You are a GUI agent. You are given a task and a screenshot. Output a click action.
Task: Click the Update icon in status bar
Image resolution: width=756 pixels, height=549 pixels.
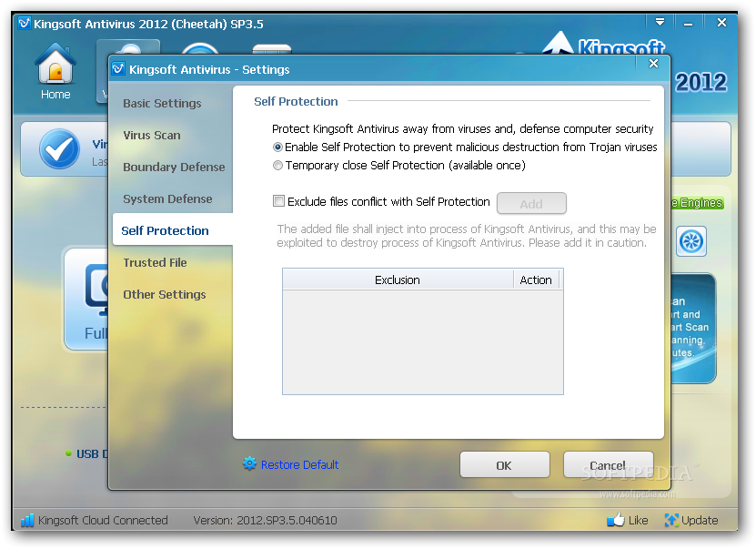671,520
